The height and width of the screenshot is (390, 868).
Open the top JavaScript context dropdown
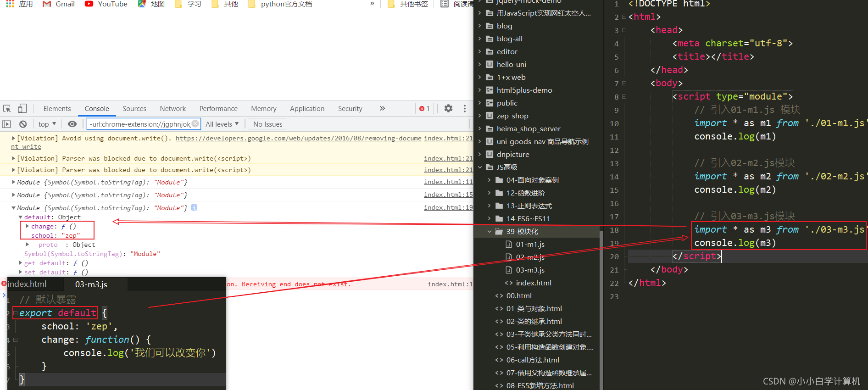[x=47, y=124]
